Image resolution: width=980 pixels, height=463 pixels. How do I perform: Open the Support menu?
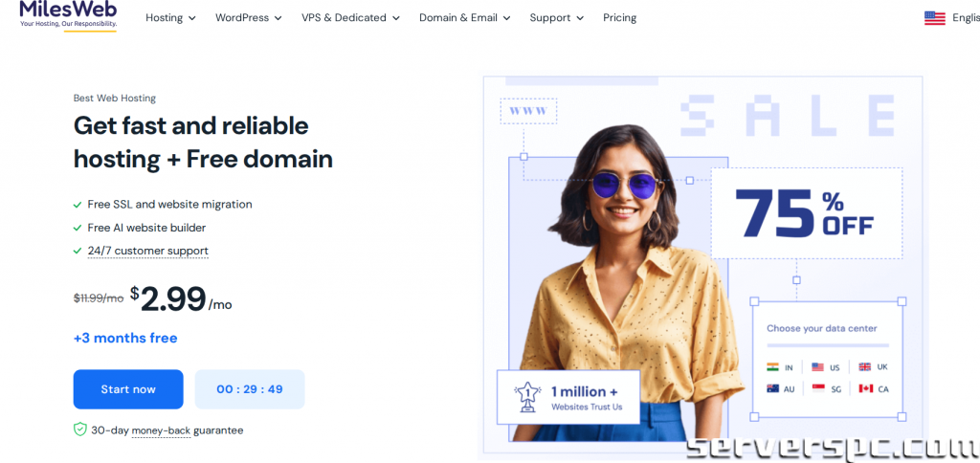pos(557,17)
